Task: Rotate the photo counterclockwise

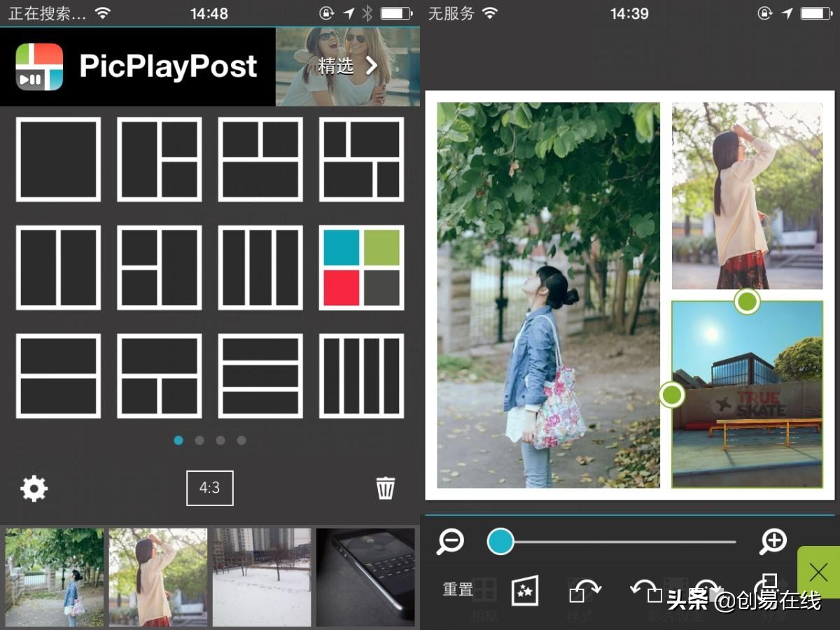Action: [647, 590]
